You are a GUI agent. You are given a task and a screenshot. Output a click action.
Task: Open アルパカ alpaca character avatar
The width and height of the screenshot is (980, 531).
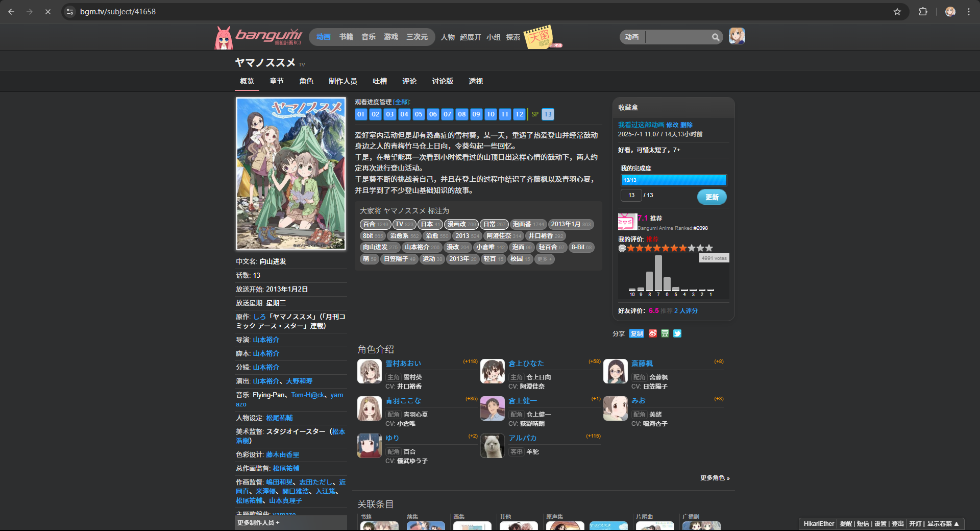(493, 446)
